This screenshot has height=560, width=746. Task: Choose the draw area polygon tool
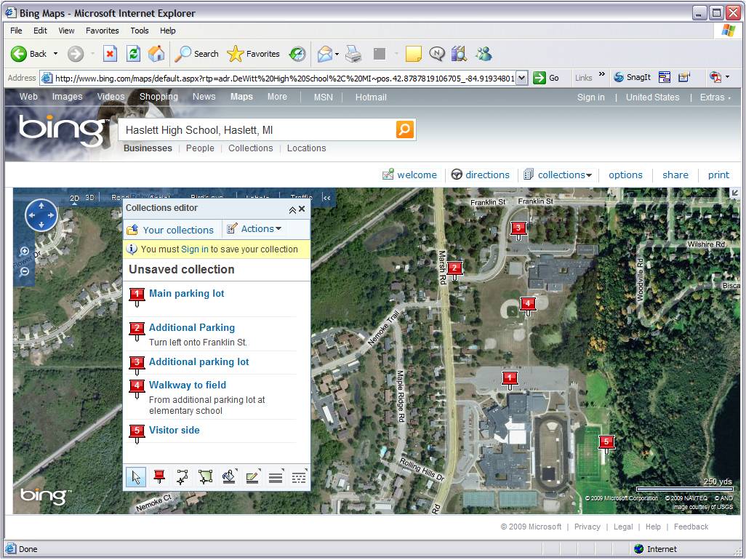pos(206,477)
